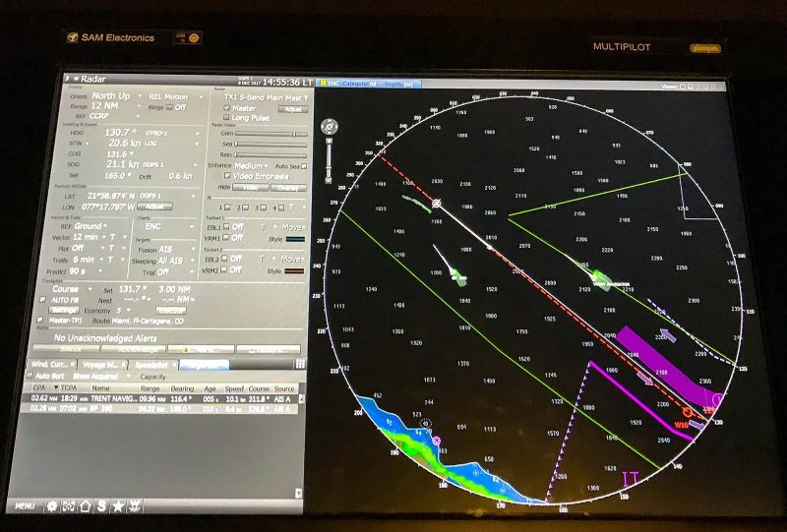Click target list scroll-up arrow

point(302,398)
